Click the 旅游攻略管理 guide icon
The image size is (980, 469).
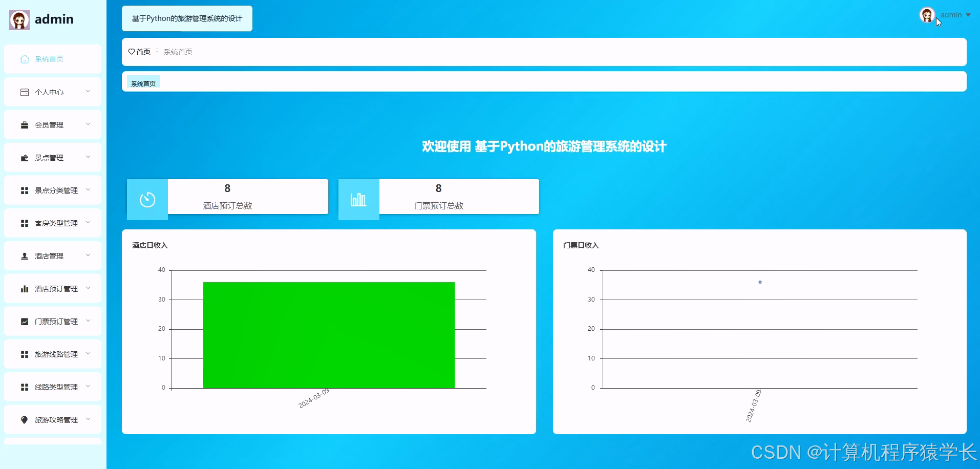(x=24, y=419)
